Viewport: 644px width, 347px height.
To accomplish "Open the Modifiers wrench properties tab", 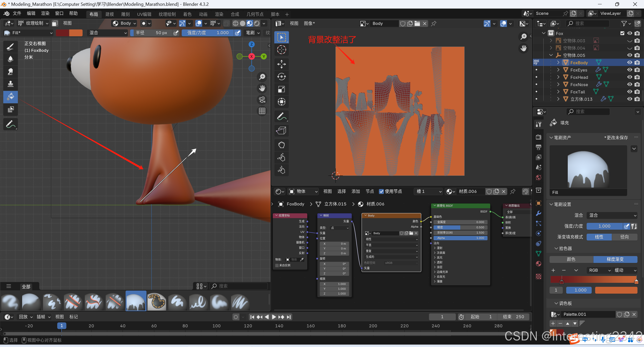I will (x=539, y=213).
